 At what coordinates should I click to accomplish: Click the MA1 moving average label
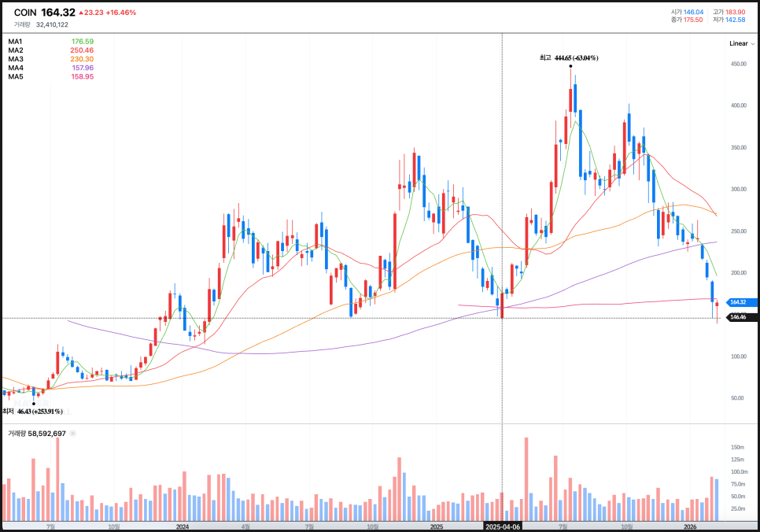(x=16, y=42)
